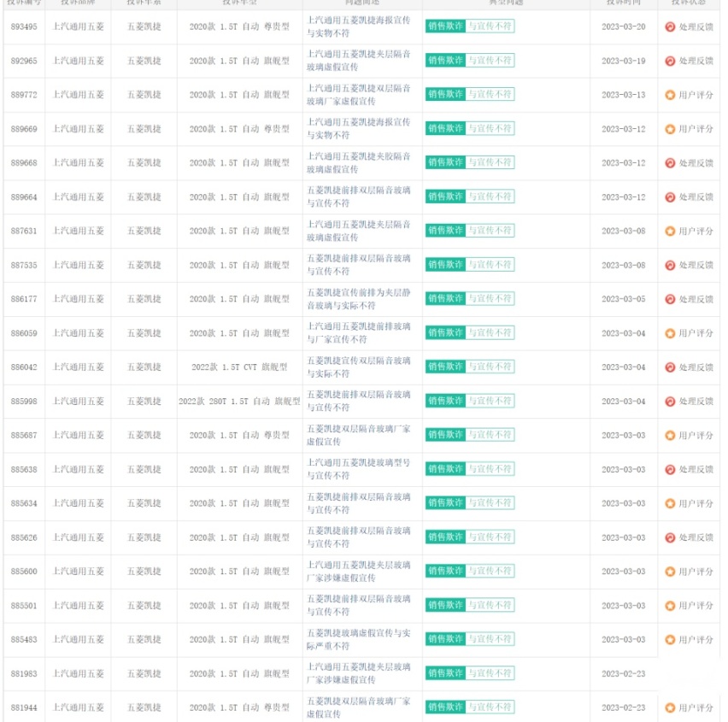Image resolution: width=728 pixels, height=722 pixels.
Task: Click complaint number 885626
Action: click(x=24, y=537)
